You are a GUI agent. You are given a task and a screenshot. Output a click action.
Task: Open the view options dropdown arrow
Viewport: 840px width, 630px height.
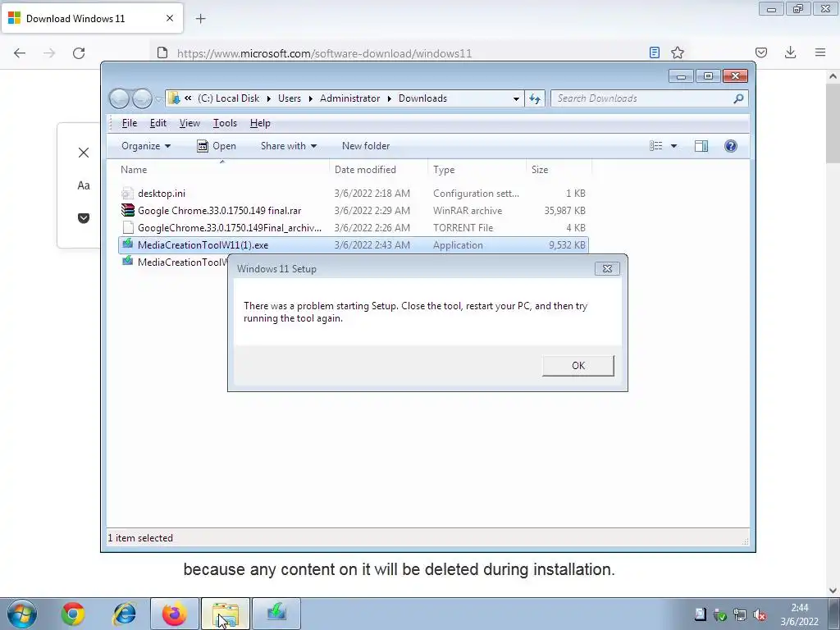click(673, 146)
